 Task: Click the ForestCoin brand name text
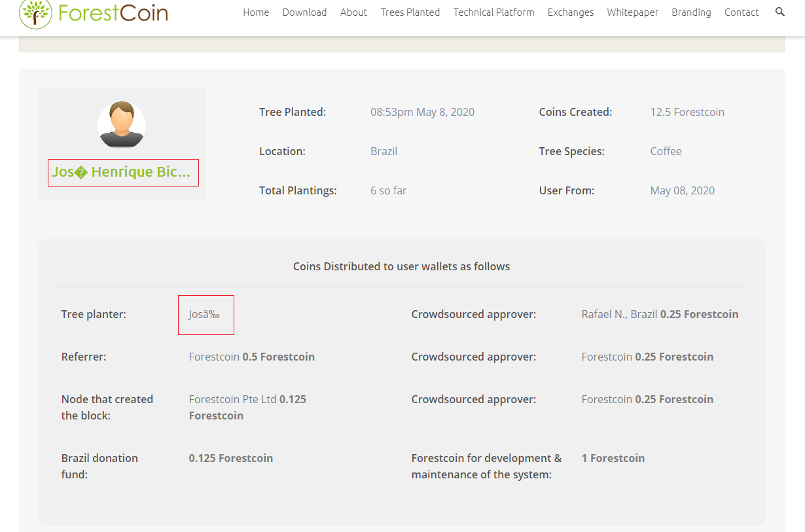[x=113, y=12]
